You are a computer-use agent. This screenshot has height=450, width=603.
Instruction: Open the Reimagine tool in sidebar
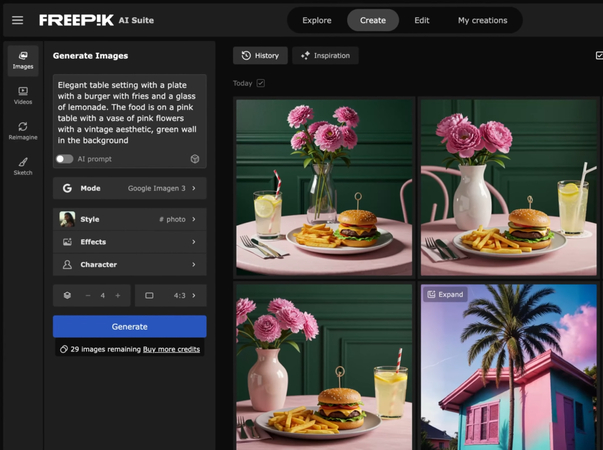(x=23, y=131)
